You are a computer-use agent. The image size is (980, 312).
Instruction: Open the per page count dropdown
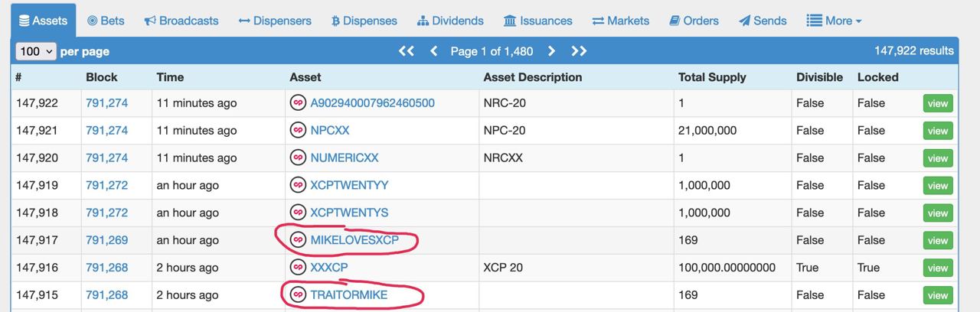coord(36,51)
